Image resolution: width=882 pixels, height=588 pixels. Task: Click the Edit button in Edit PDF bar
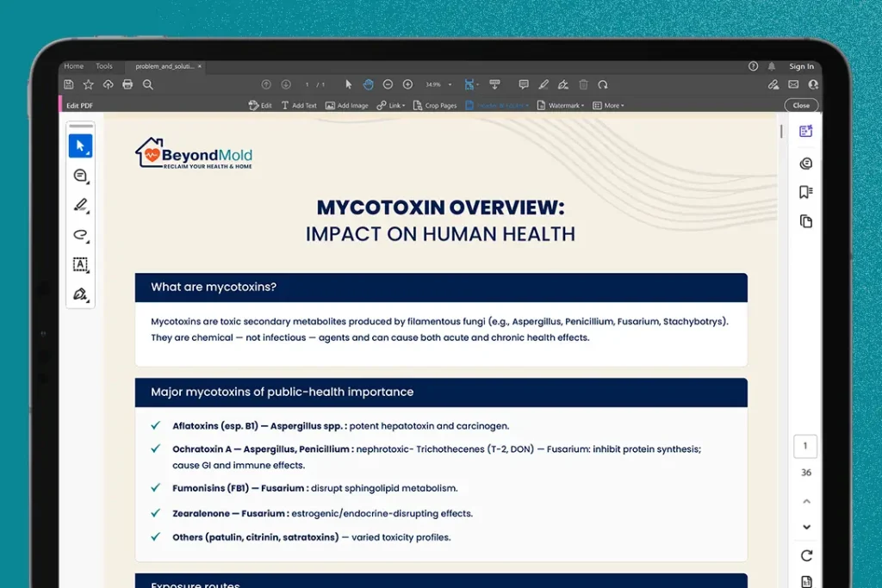pyautogui.click(x=260, y=105)
